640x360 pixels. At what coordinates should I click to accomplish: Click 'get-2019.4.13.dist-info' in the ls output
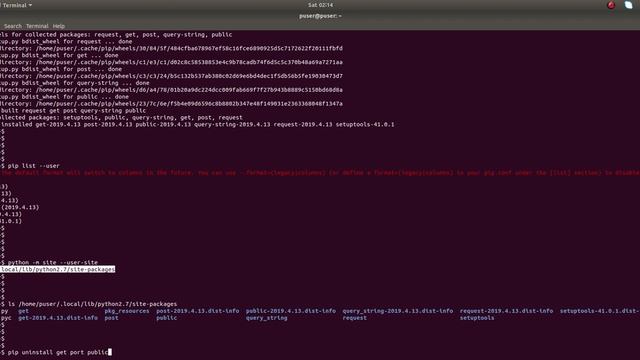click(x=58, y=318)
